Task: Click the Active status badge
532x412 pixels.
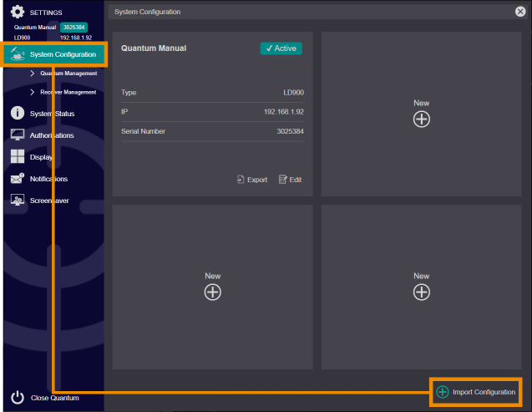Action: click(x=281, y=48)
